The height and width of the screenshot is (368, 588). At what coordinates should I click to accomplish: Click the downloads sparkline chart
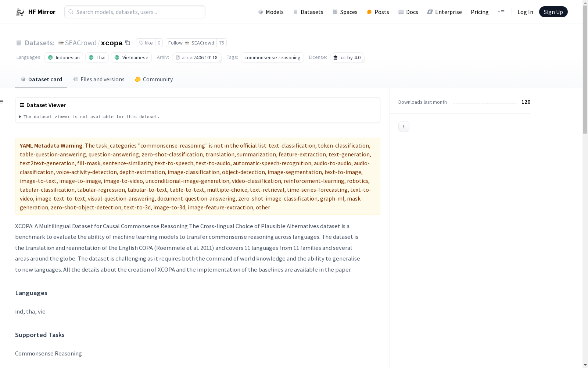[x=484, y=103]
